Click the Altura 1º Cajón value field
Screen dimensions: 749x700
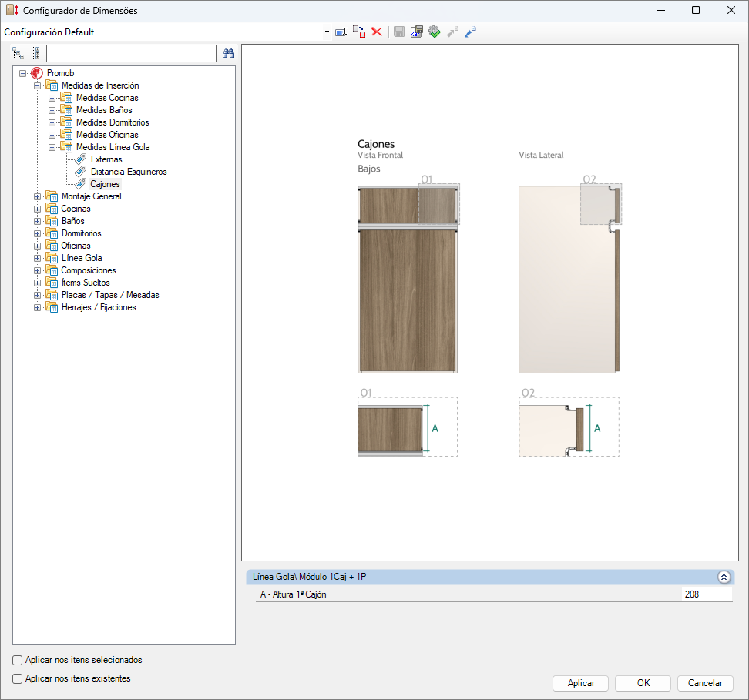pos(705,594)
